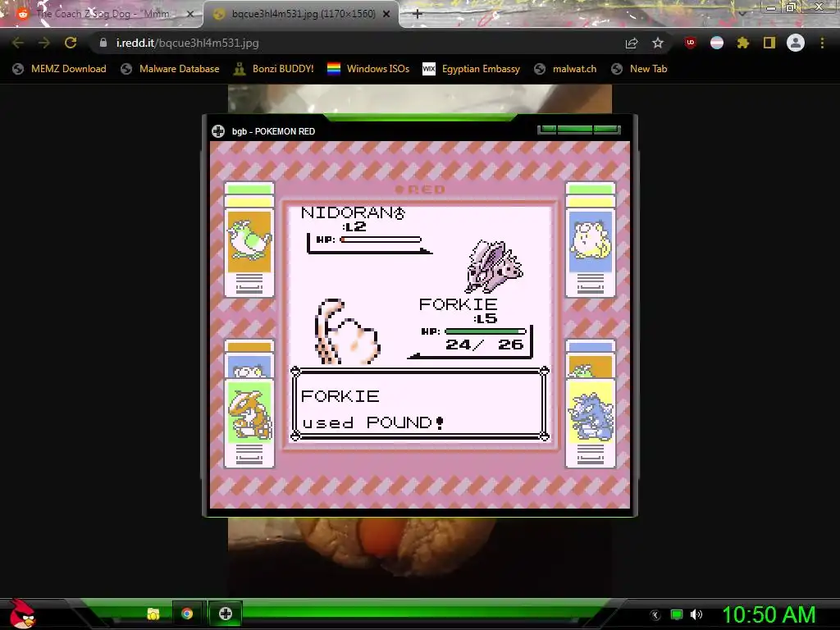Go forward using the browser forward arrow
This screenshot has height=630, width=840.
coord(44,43)
